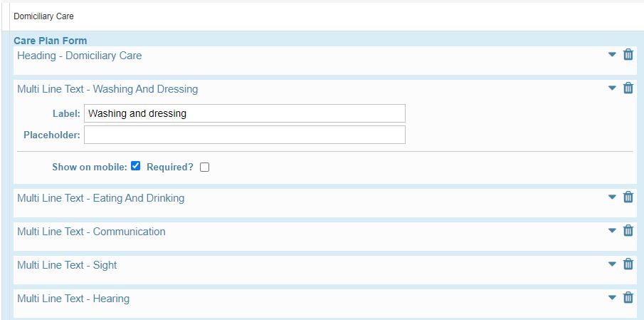Click the empty Placeholder input field
This screenshot has height=320, width=644.
(244, 135)
